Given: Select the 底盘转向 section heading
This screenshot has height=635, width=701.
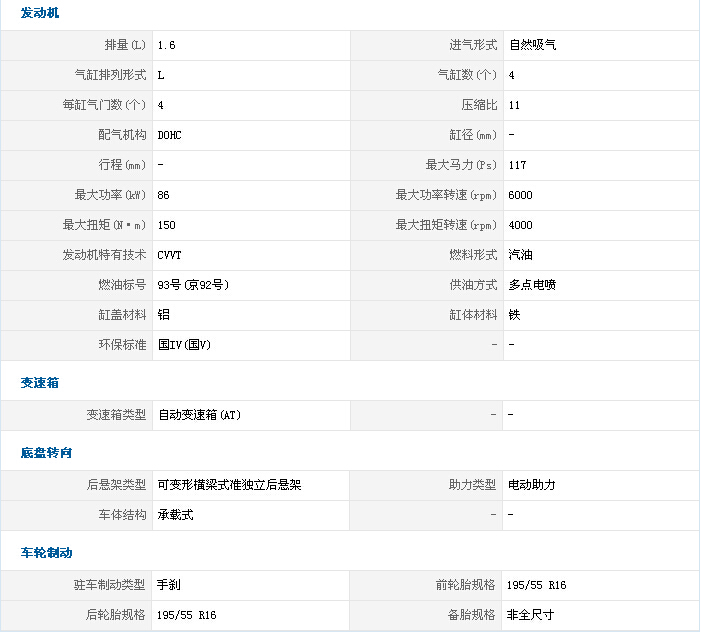Looking at the screenshot, I should pyautogui.click(x=46, y=453).
